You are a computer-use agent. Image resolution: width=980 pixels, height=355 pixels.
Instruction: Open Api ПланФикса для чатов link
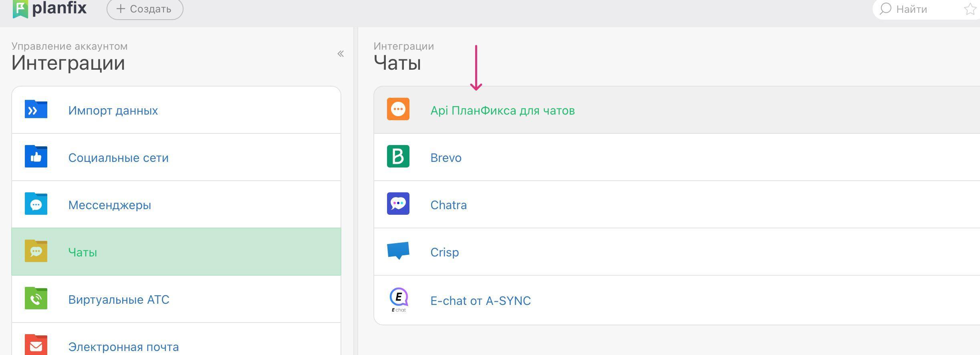click(502, 111)
